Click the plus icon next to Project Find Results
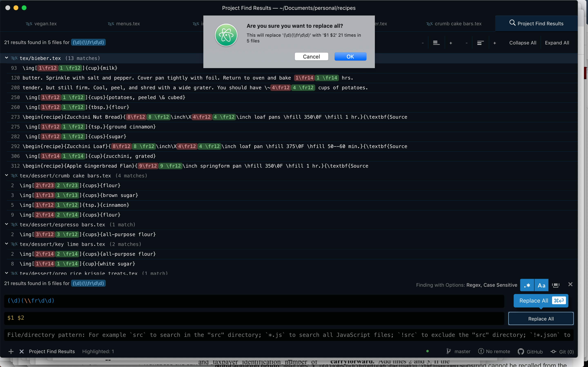The image size is (588, 367). pos(11,351)
